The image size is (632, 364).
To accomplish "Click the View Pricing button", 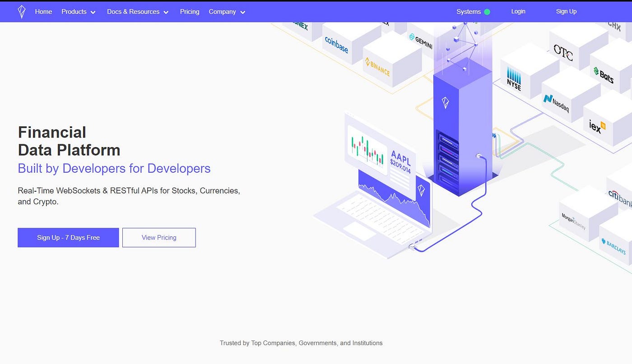I will tap(159, 237).
